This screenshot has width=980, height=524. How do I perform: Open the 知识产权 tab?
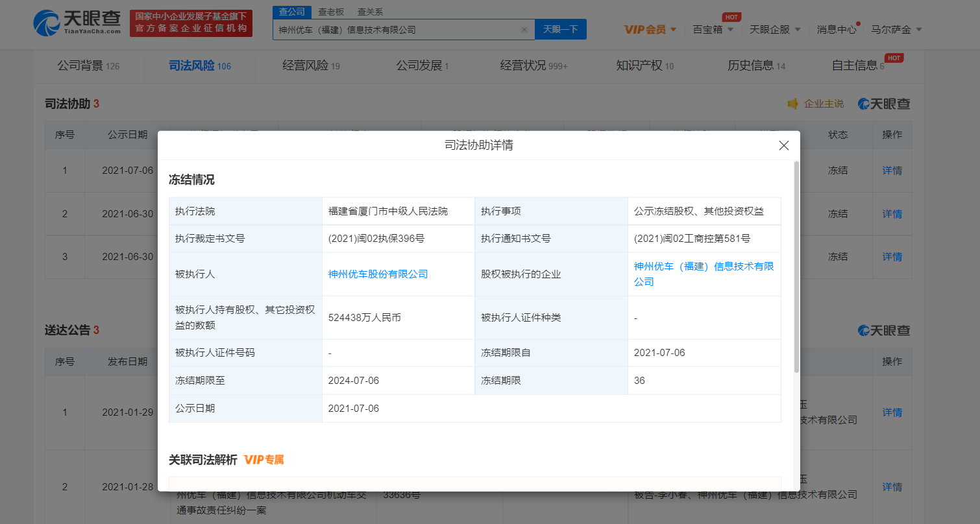(x=644, y=65)
